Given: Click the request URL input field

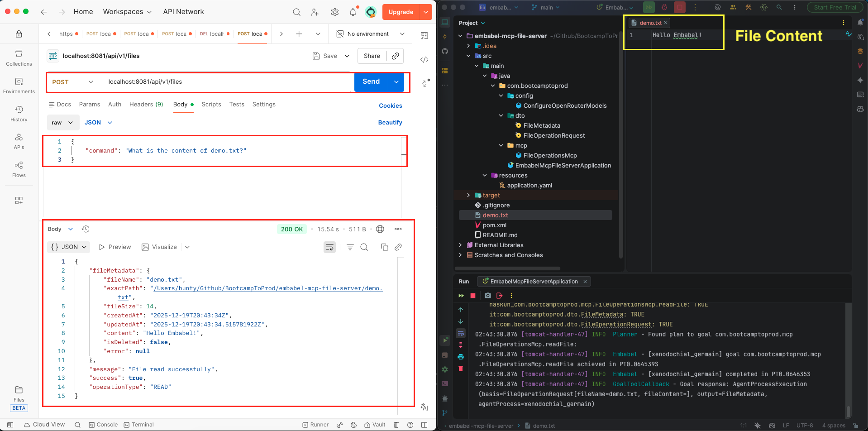Looking at the screenshot, I should (x=226, y=82).
